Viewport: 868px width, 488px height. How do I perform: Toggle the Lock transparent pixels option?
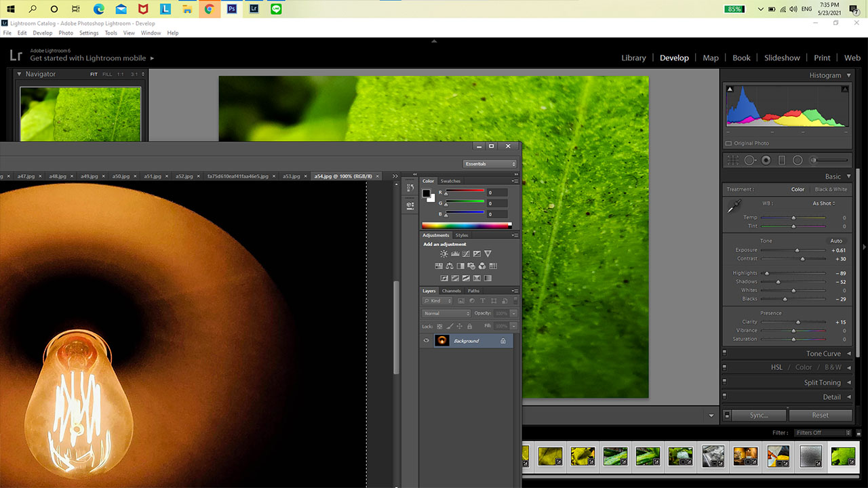439,326
